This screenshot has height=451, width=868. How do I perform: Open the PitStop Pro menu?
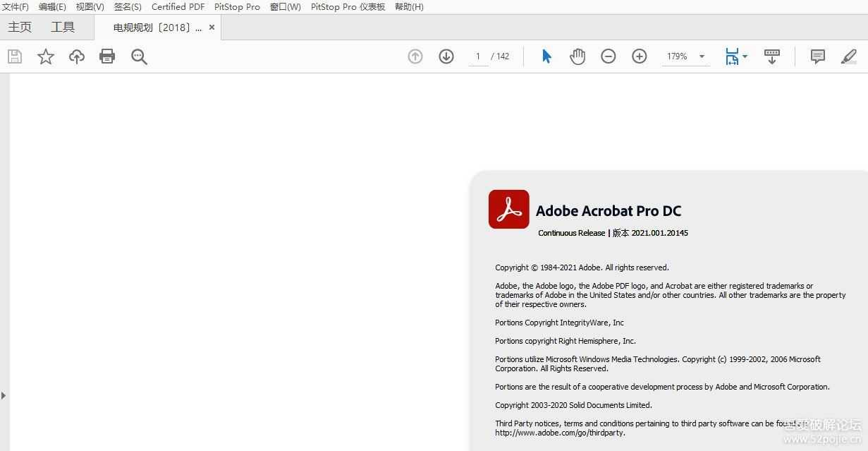pos(237,7)
